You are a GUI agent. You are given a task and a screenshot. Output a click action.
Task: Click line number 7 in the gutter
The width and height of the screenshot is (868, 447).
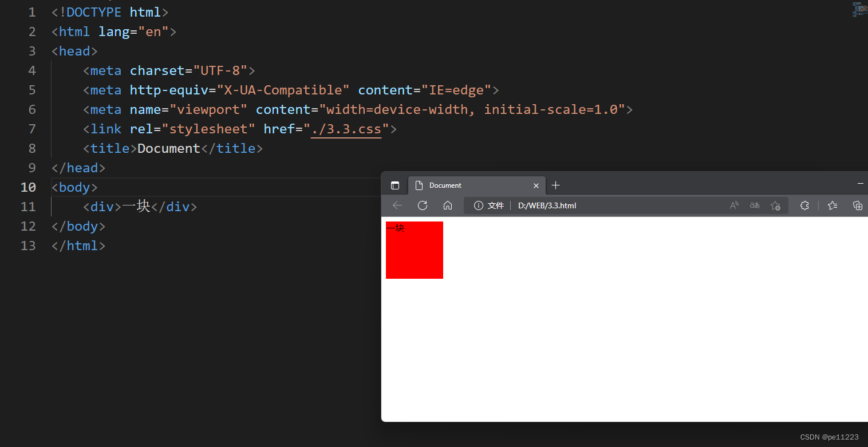click(x=32, y=129)
